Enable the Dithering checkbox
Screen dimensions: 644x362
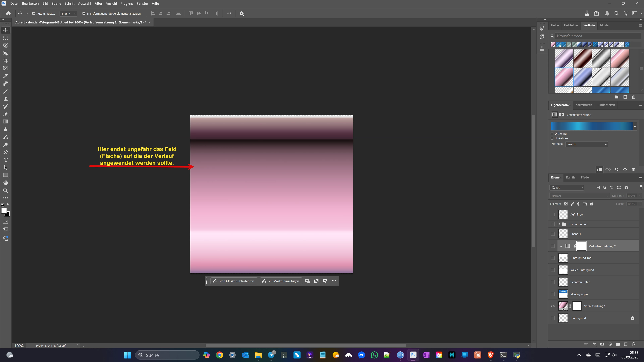click(x=552, y=134)
